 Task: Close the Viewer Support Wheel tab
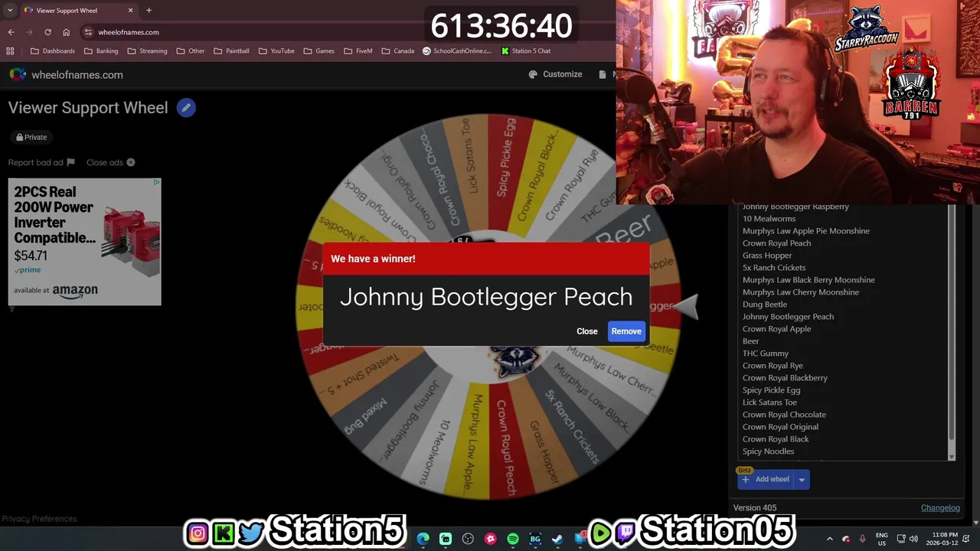pyautogui.click(x=130, y=11)
